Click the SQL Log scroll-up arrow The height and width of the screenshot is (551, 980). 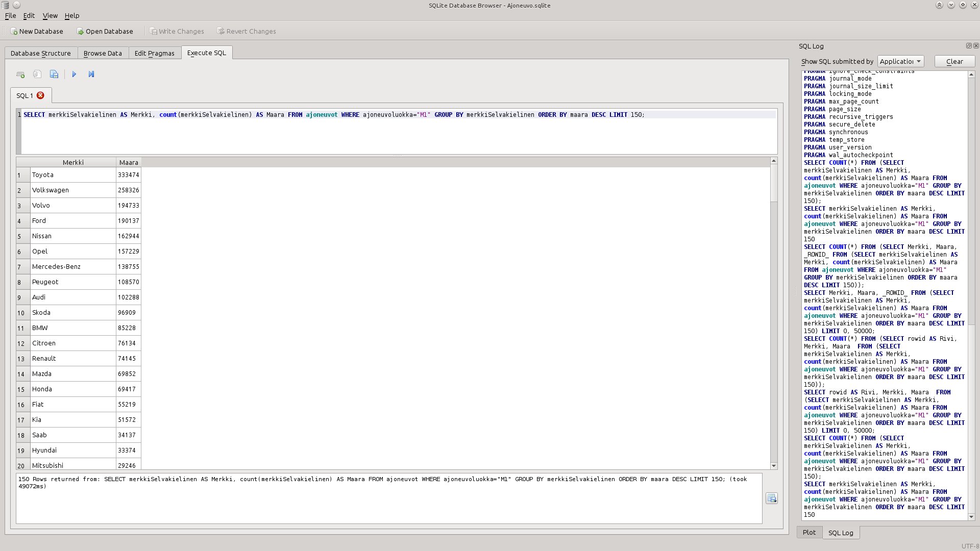[x=971, y=74]
